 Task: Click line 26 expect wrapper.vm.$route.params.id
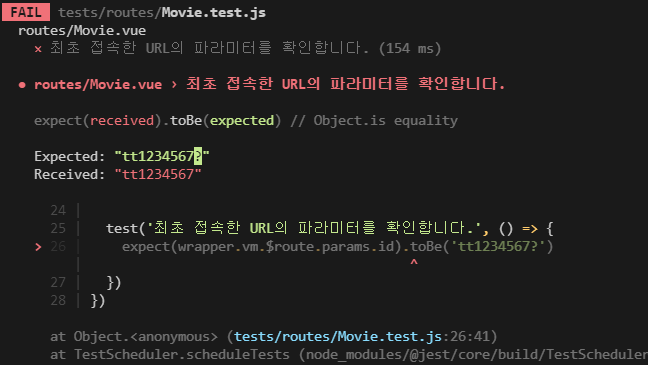[337, 247]
